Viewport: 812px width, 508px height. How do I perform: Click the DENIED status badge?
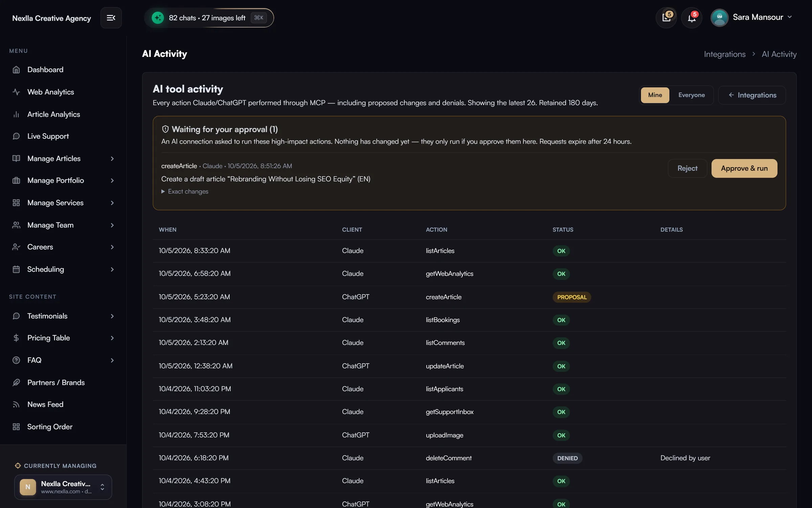click(567, 458)
